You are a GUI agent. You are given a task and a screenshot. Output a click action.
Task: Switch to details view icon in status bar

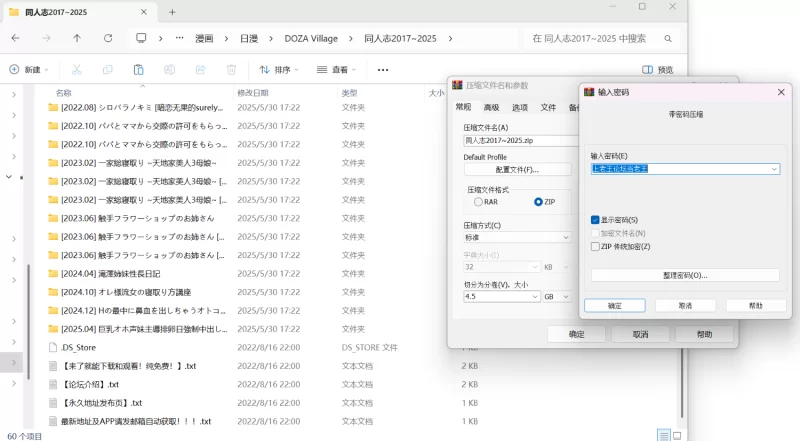pos(662,435)
